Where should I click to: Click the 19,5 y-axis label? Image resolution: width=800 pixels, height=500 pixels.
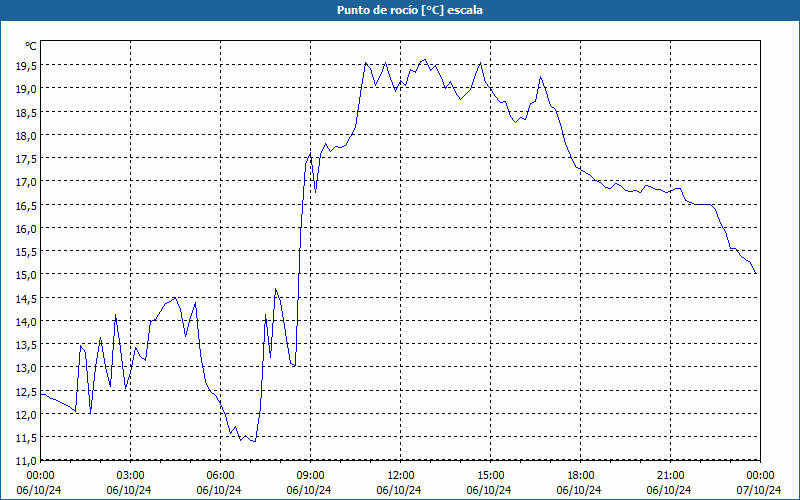[x=26, y=65]
